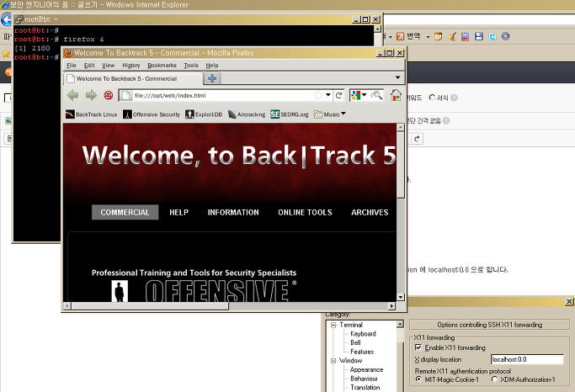Select the Welcome To Backtrack 5 tab

pyautogui.click(x=134, y=78)
